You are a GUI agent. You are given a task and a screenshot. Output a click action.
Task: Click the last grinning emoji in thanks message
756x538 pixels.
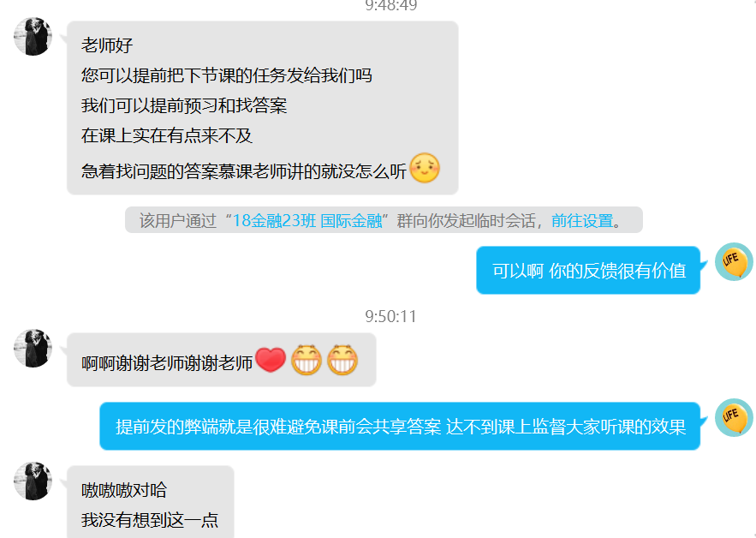[342, 360]
